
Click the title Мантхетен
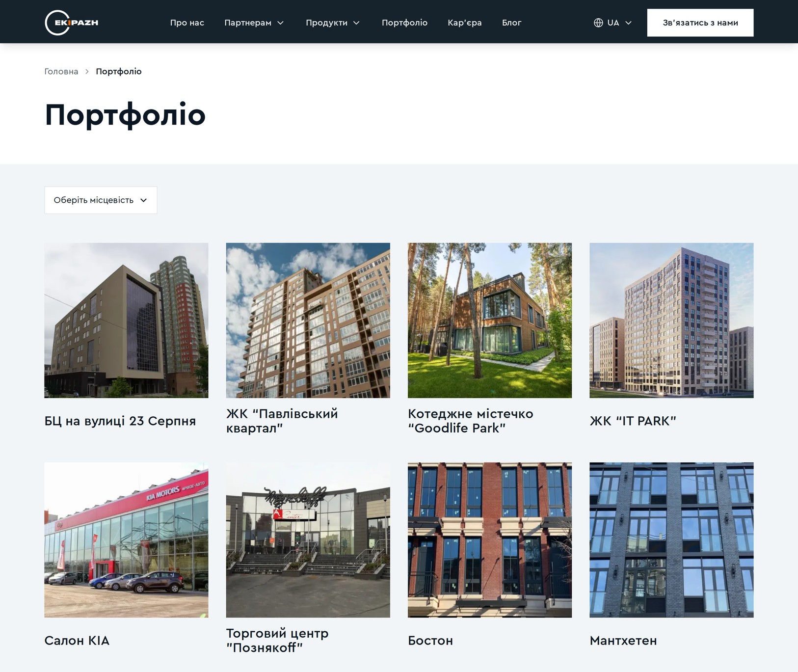click(x=623, y=641)
